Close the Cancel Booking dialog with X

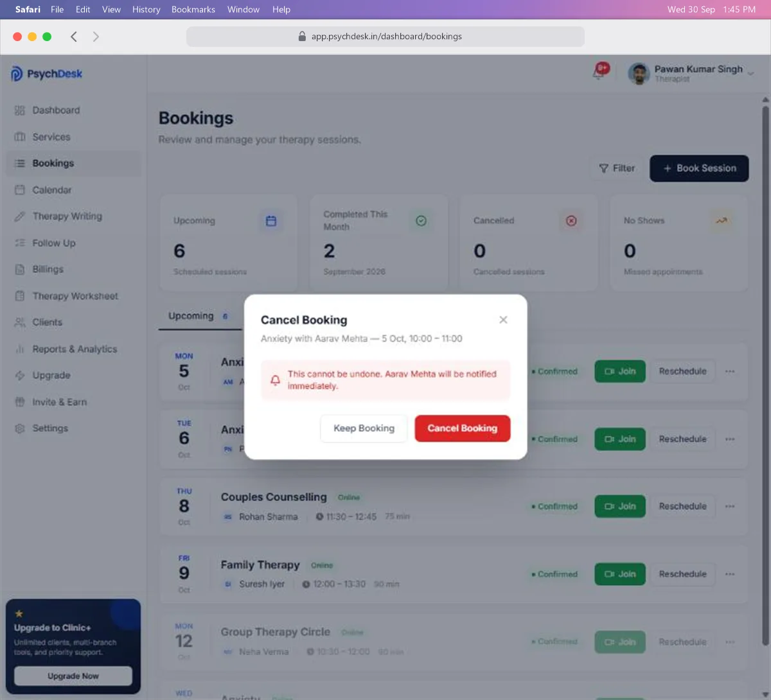click(503, 320)
